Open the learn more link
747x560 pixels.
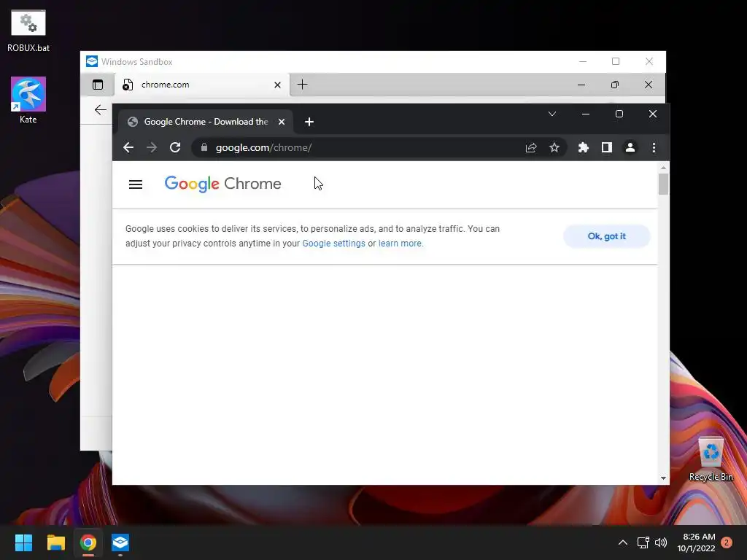tap(400, 244)
